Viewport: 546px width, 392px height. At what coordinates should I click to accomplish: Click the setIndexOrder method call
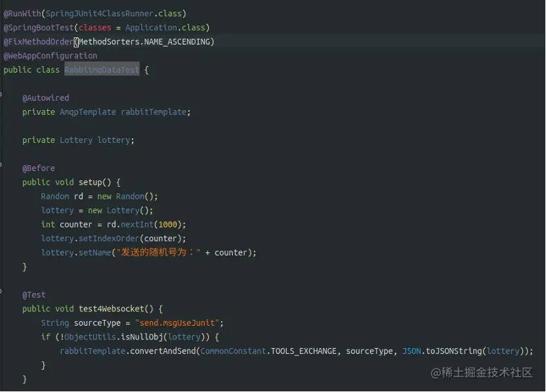(109, 239)
